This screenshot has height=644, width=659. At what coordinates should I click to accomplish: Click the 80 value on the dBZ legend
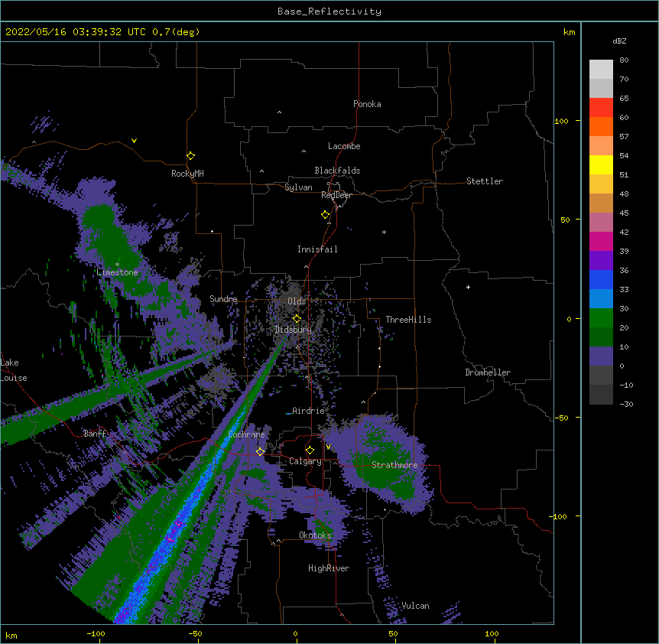coord(624,60)
